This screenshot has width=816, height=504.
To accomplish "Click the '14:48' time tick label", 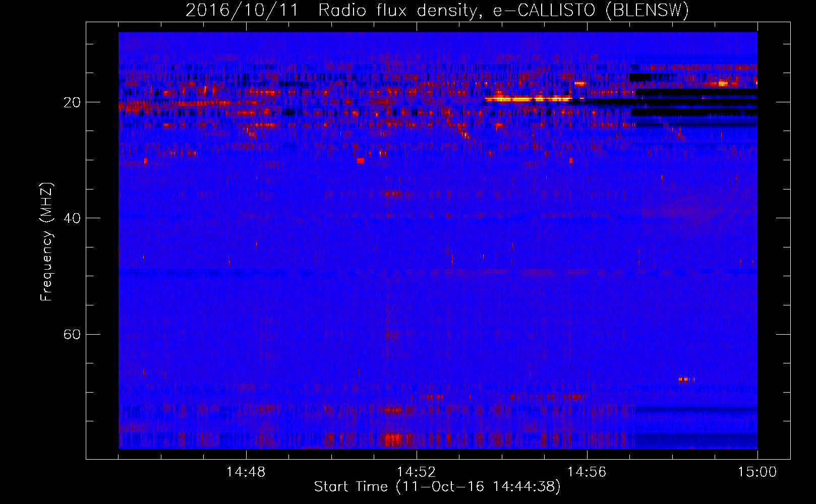I will 246,472.
